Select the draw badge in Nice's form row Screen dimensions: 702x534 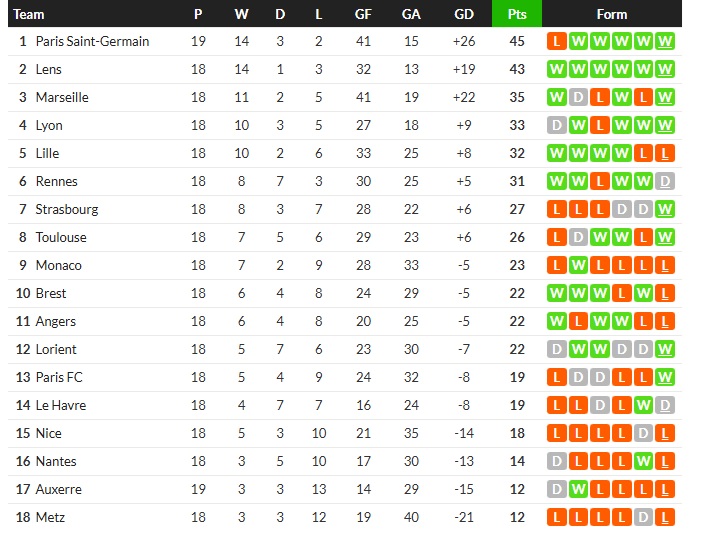[644, 433]
